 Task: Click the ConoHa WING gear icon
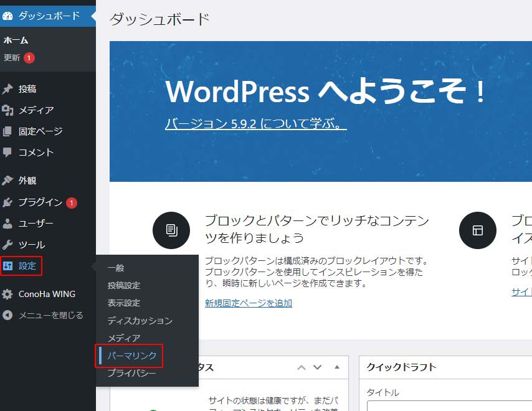(7, 294)
